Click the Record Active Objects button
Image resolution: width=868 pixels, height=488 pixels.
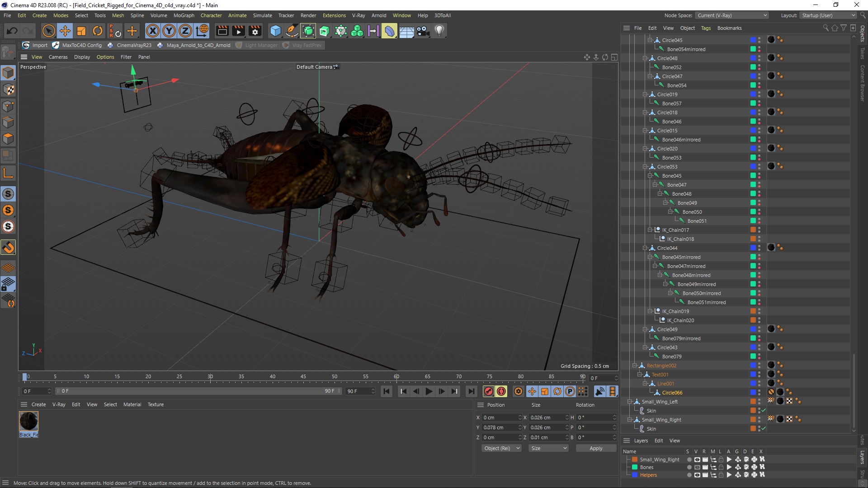point(489,391)
